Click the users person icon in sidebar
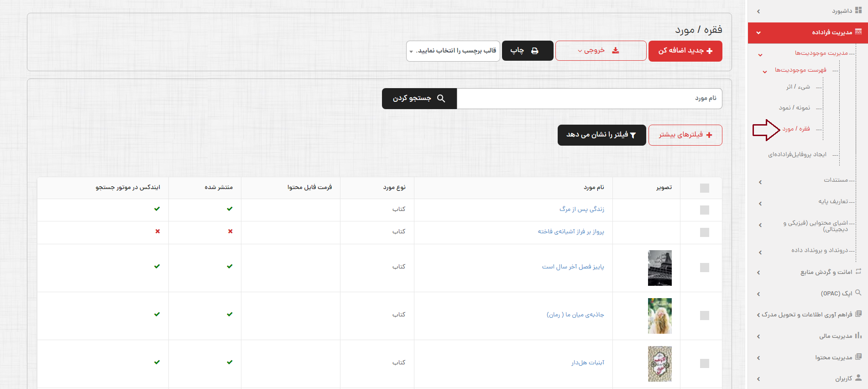The height and width of the screenshot is (389, 868). (858, 378)
